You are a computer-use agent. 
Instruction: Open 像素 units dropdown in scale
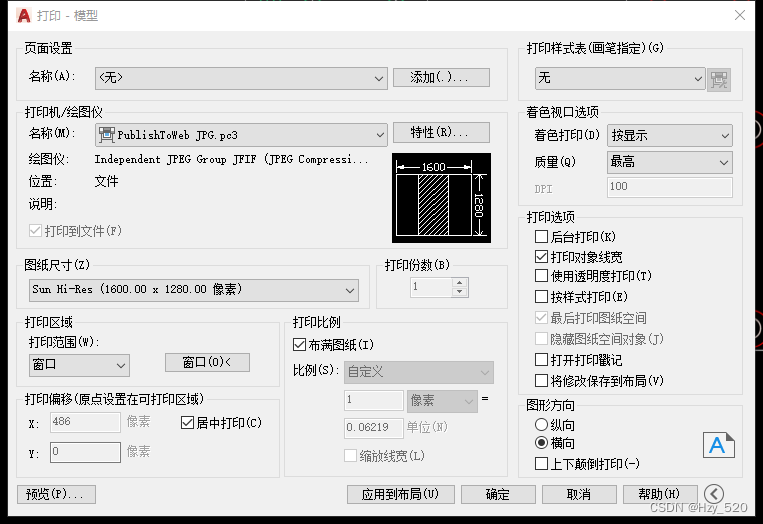coord(442,401)
